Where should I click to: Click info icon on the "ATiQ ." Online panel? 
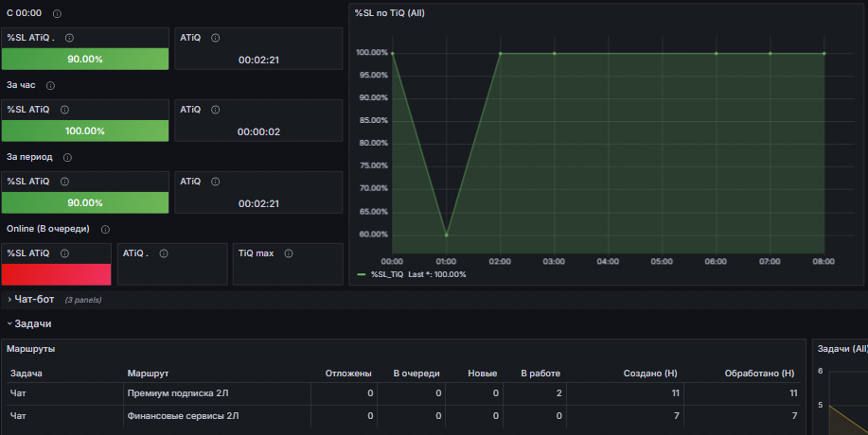[163, 253]
